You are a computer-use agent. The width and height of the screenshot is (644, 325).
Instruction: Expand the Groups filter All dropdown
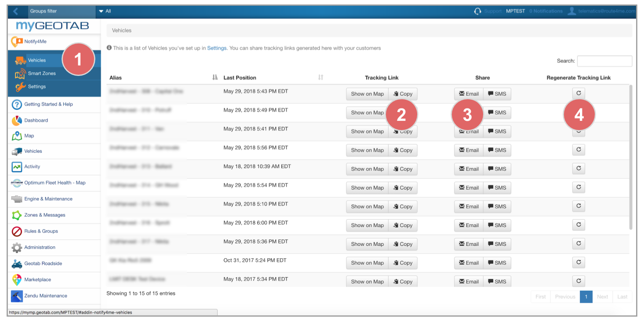pyautogui.click(x=105, y=11)
